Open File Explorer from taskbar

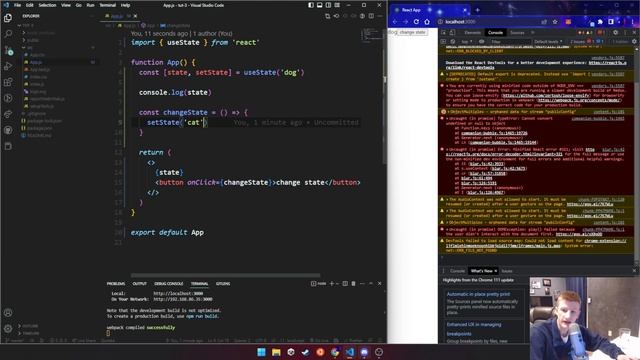(x=276, y=352)
